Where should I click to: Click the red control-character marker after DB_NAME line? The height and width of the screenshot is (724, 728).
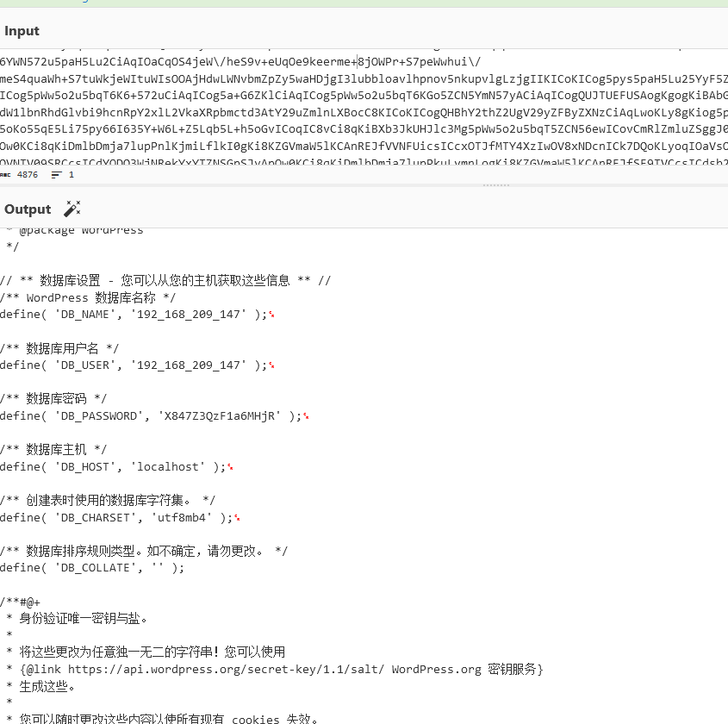tap(271, 313)
